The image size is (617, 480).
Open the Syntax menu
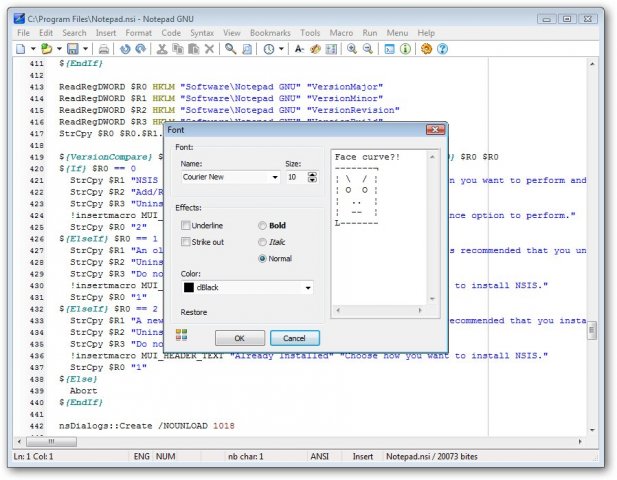(x=203, y=33)
